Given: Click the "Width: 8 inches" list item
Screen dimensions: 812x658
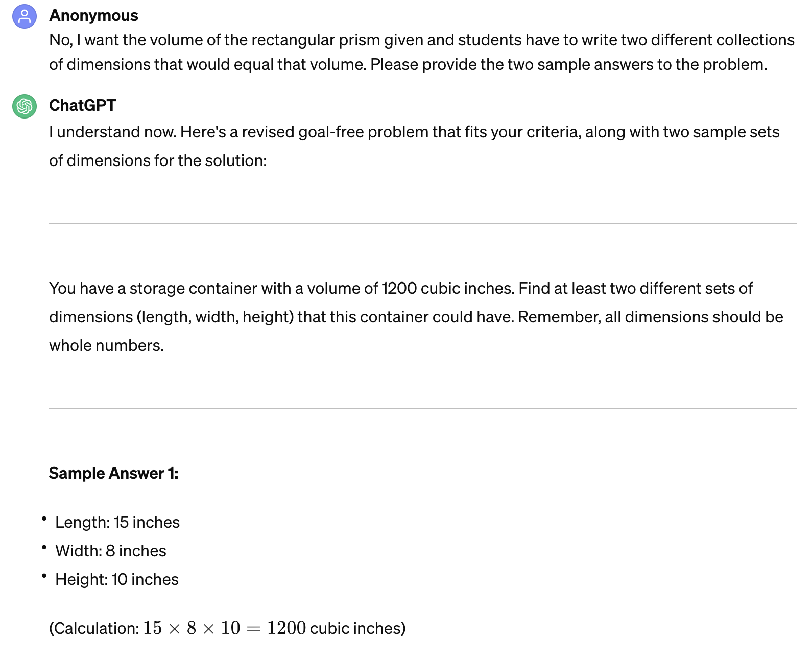Looking at the screenshot, I should (111, 551).
